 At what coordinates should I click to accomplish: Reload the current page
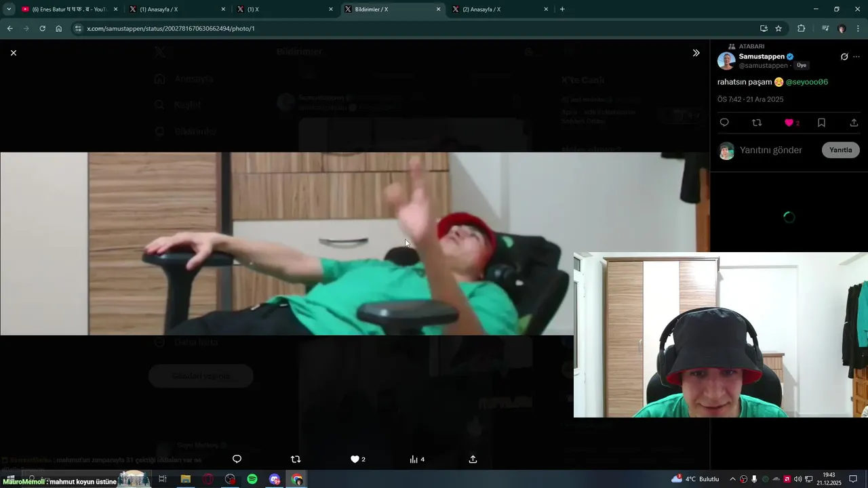coord(42,28)
